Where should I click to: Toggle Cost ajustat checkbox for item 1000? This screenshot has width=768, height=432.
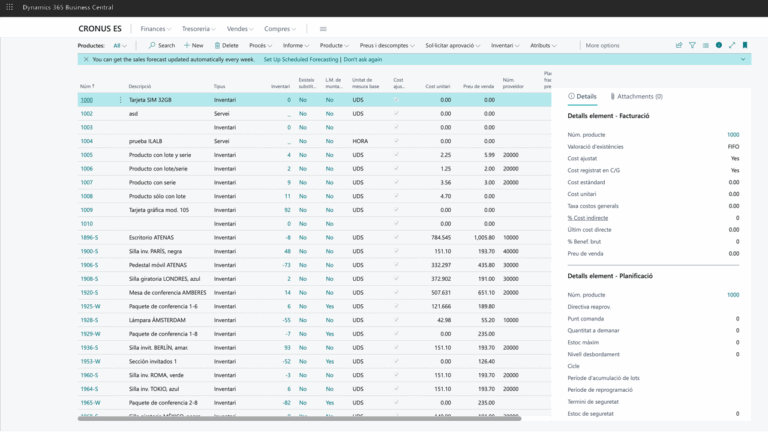coord(397,100)
